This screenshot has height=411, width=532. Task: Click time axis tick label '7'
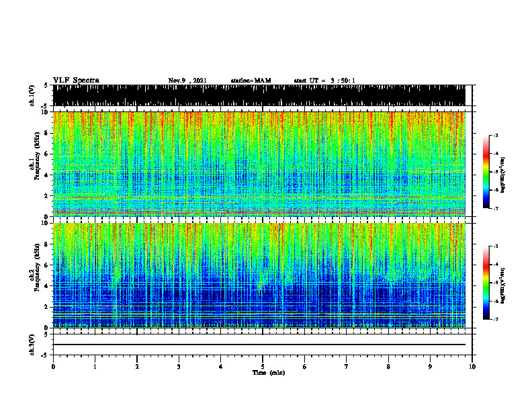347,367
